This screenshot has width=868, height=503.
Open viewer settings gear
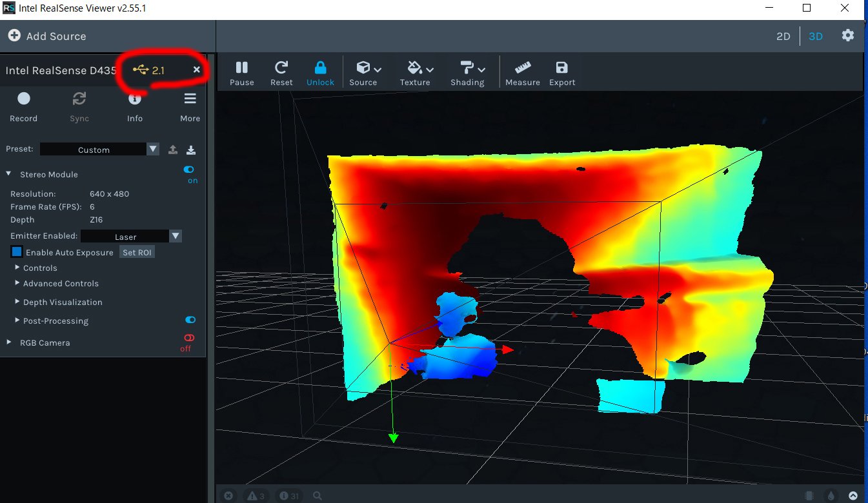point(848,35)
